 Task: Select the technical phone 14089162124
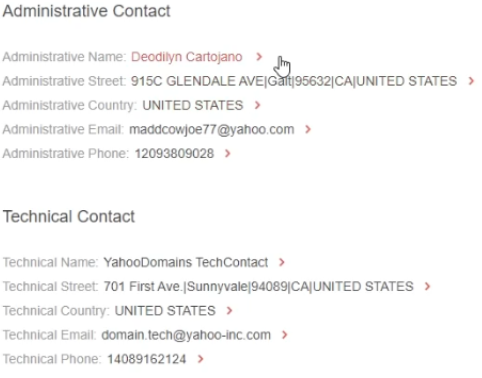(x=147, y=359)
